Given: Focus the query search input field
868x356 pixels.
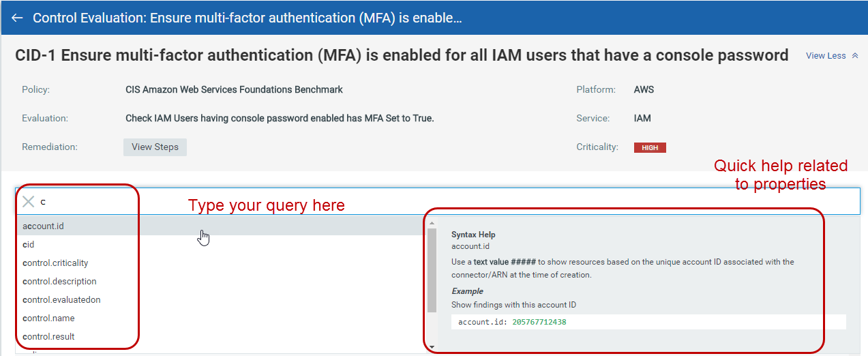Looking at the screenshot, I should coord(436,202).
